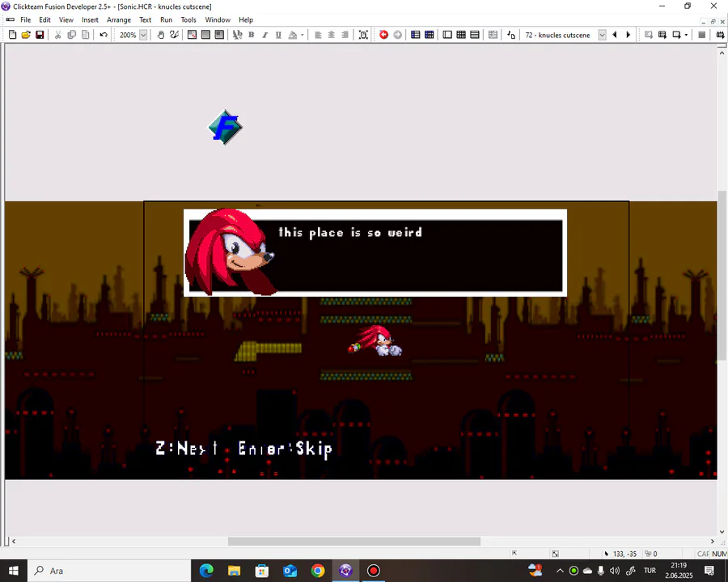Image resolution: width=728 pixels, height=582 pixels.
Task: Open the Event Editor grid icon
Action: point(461,35)
